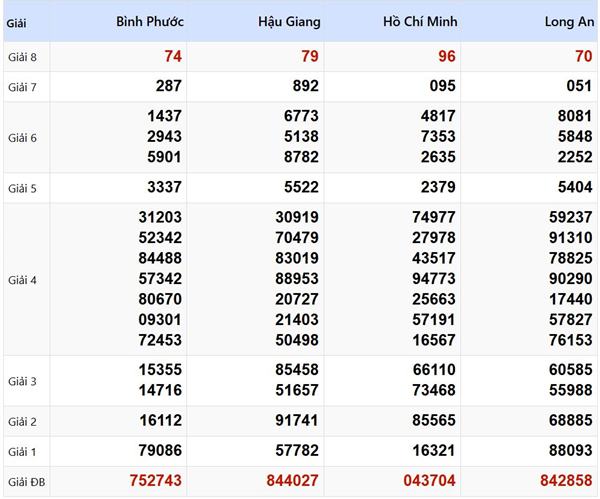This screenshot has width=600, height=499.
Task: Click the Giải 5 value 5404
Action: click(575, 187)
